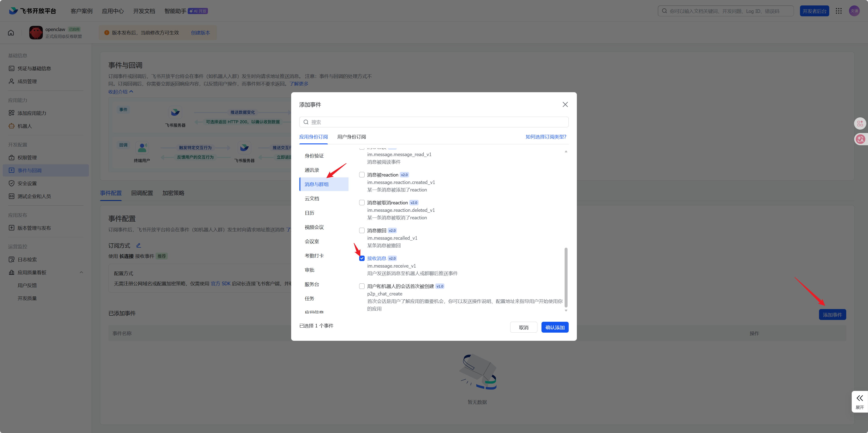Screen dimensions: 868x433
Task: Click the 添加事件 button
Action: (832, 314)
